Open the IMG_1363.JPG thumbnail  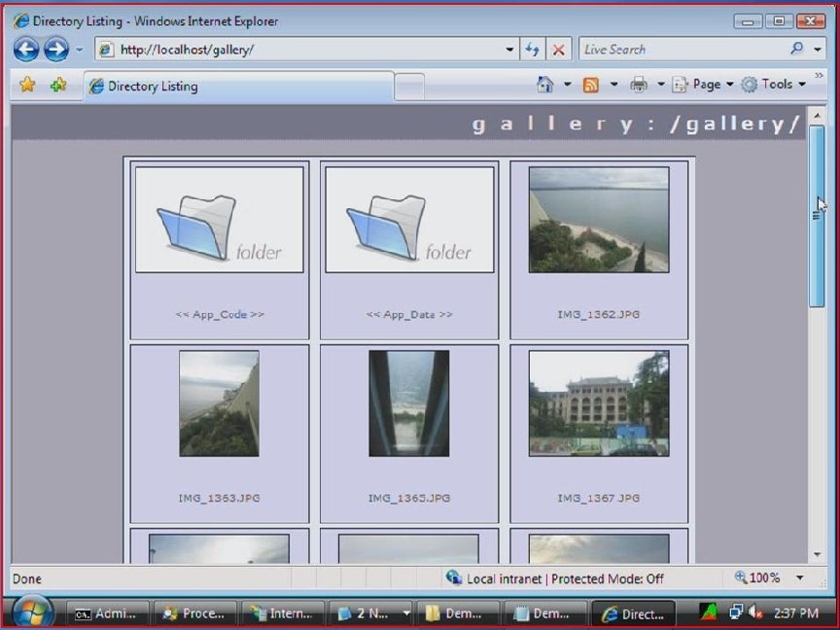coord(219,403)
